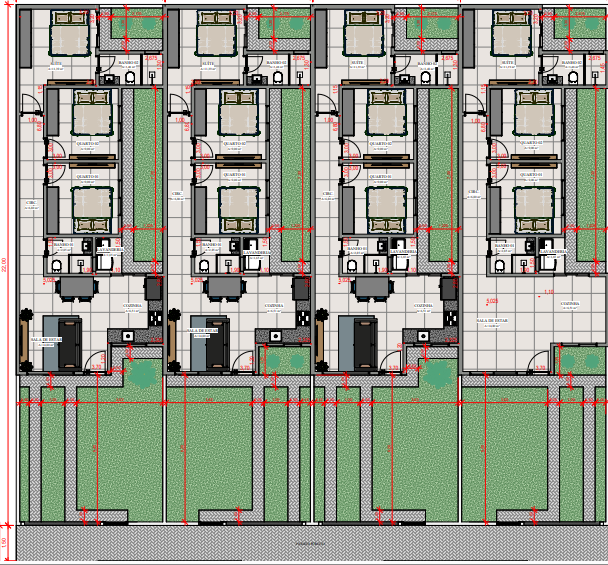Image resolution: width=608 pixels, height=565 pixels.
Task: Select the 1,50 sidewalk dimension label
Action: (4, 542)
